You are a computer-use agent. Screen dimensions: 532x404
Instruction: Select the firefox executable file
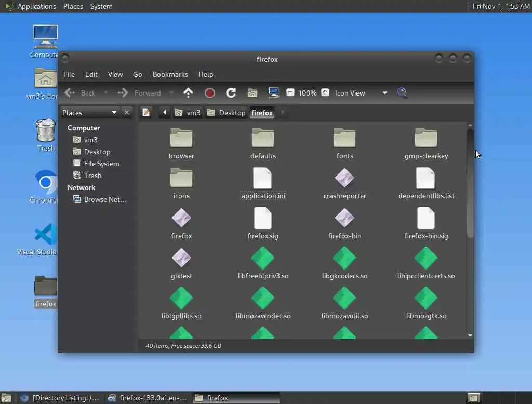click(181, 223)
